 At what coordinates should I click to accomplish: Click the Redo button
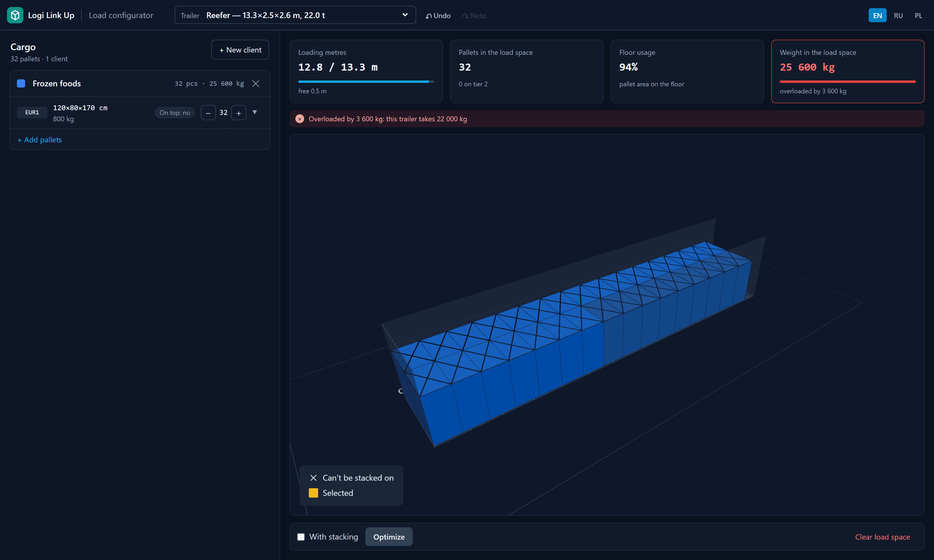click(x=474, y=15)
